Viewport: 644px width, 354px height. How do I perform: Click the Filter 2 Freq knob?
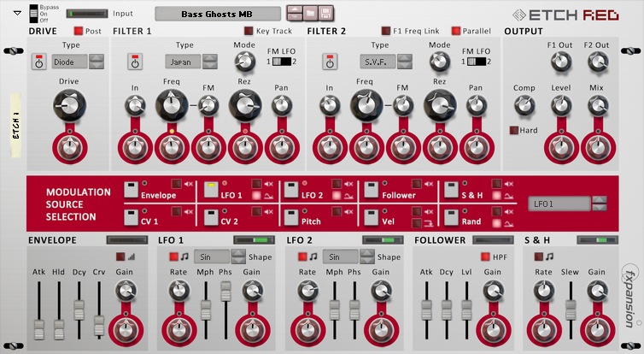tap(366, 105)
